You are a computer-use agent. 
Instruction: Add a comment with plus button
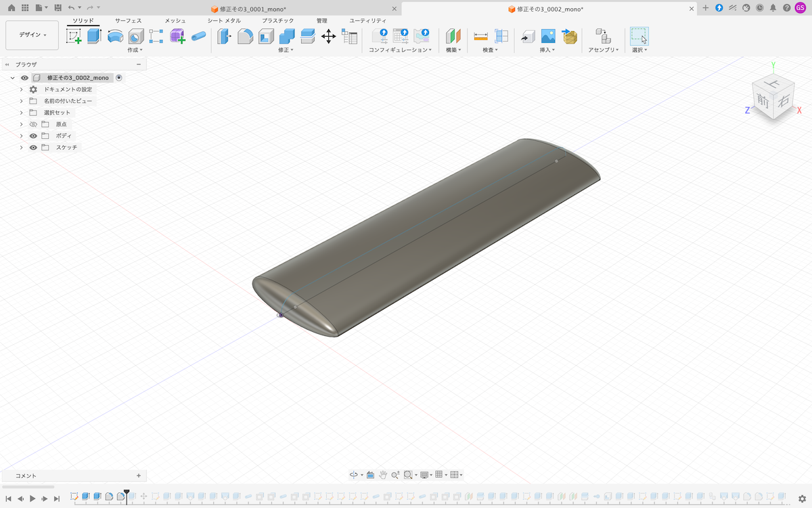coord(139,475)
